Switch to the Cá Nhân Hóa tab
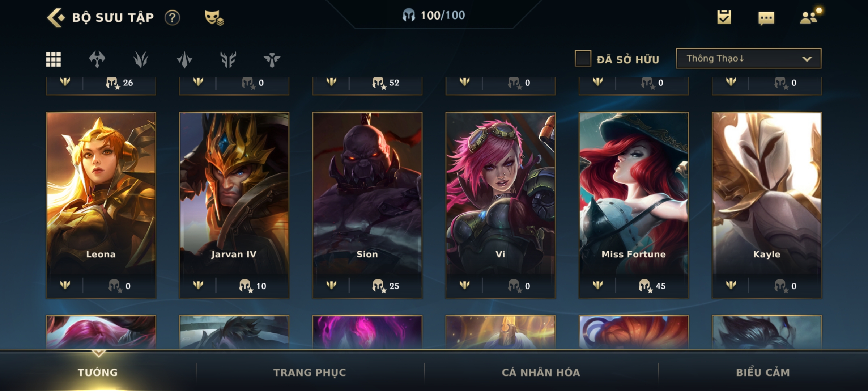Viewport: 868px width, 391px height. [541, 372]
